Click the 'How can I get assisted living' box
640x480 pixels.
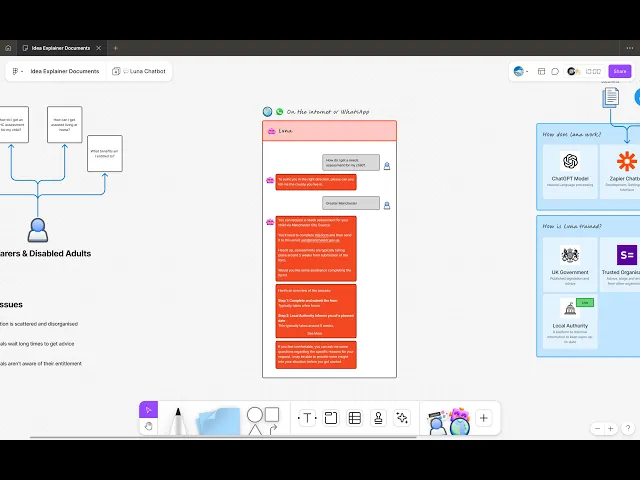pos(64,124)
